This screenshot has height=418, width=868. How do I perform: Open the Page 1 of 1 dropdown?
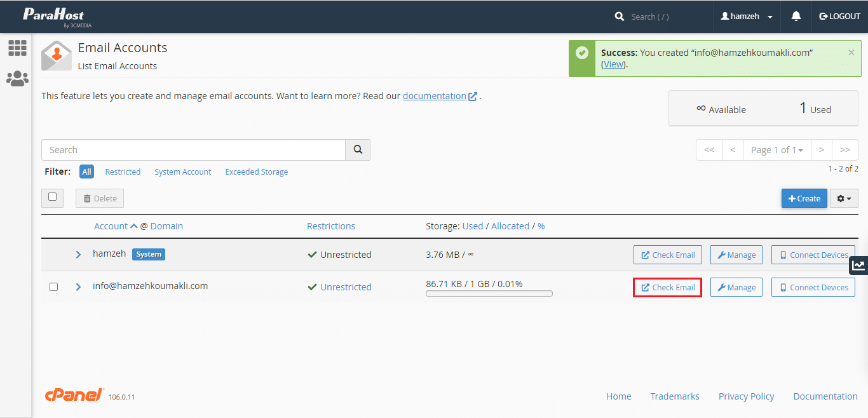[776, 150]
